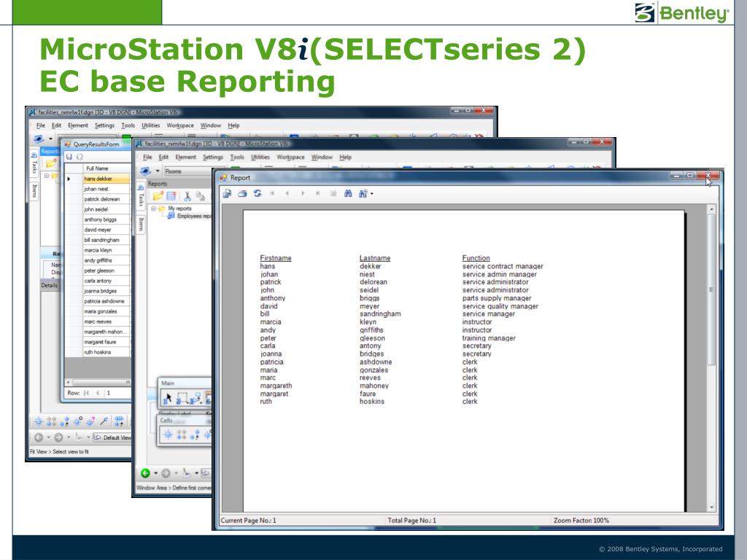747x560 pixels.
Task: Click the Rooms combo box in middle window
Action: [187, 171]
